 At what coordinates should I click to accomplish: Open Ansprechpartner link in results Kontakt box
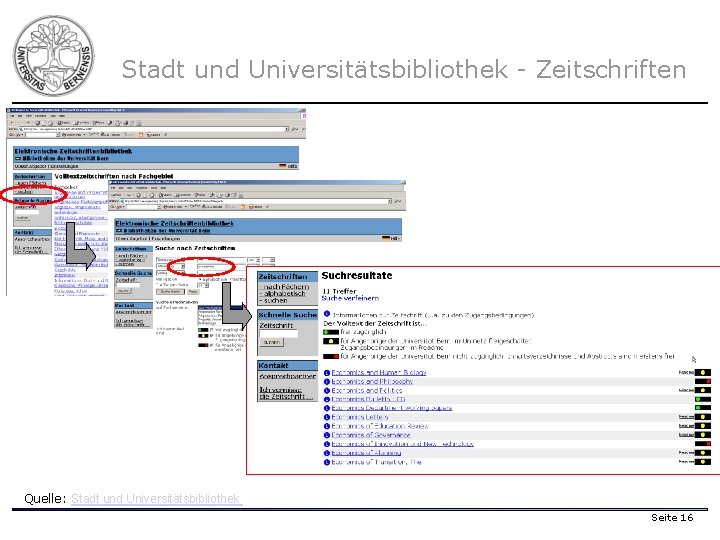[x=287, y=377]
